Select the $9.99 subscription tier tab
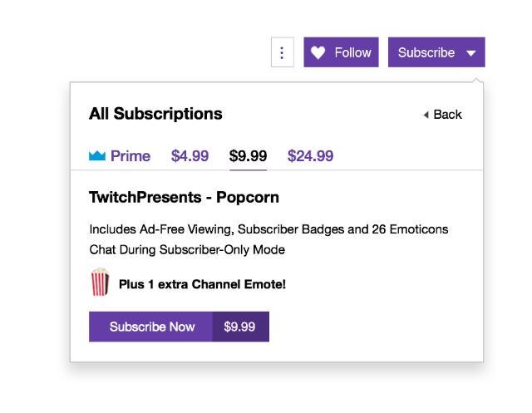 (x=248, y=155)
